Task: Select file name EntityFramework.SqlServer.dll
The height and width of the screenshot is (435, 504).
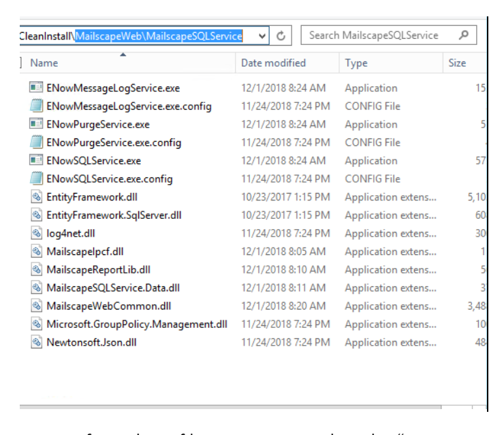Action: coord(114,215)
